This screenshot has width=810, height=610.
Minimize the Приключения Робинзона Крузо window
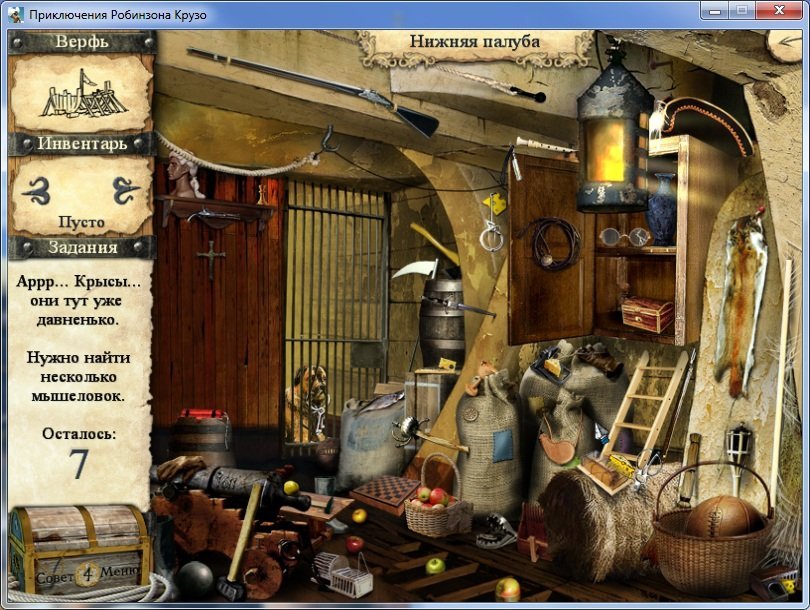click(x=715, y=10)
